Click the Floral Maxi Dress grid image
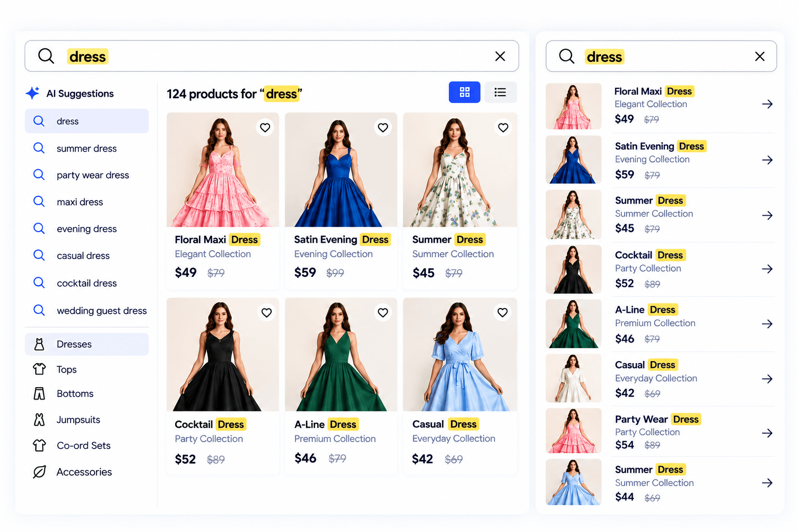798x532 pixels. (222, 170)
